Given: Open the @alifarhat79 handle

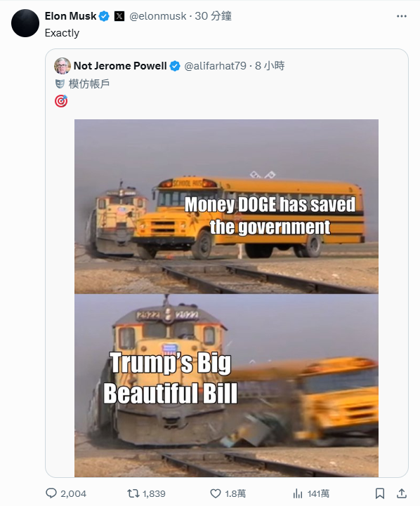Looking at the screenshot, I should coord(216,66).
